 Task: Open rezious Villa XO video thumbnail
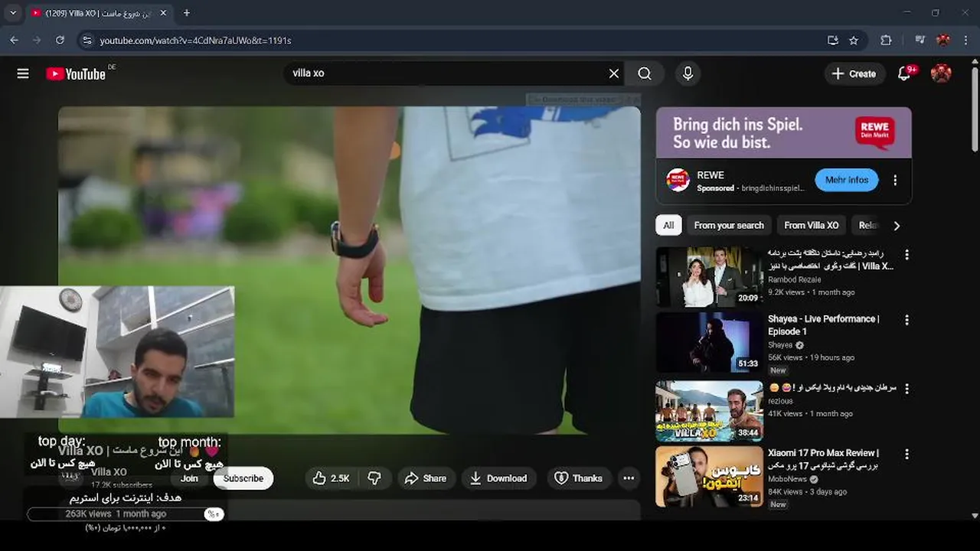710,411
